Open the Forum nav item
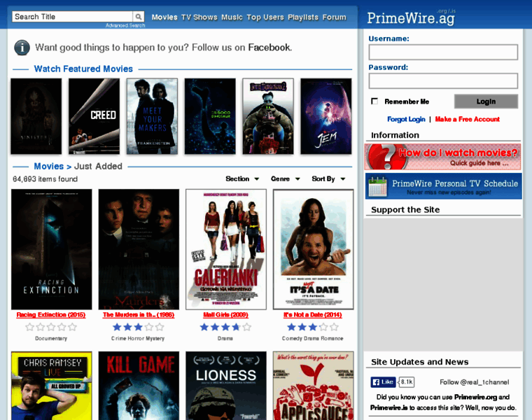 coord(334,17)
